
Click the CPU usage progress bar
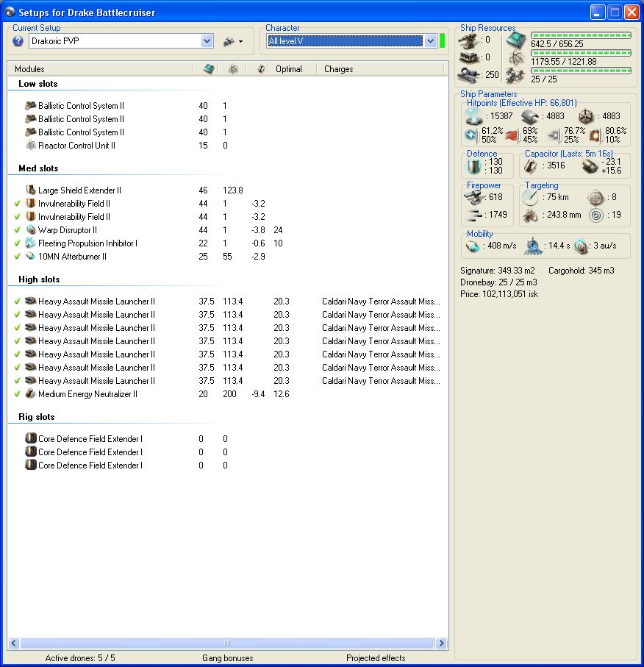581,35
